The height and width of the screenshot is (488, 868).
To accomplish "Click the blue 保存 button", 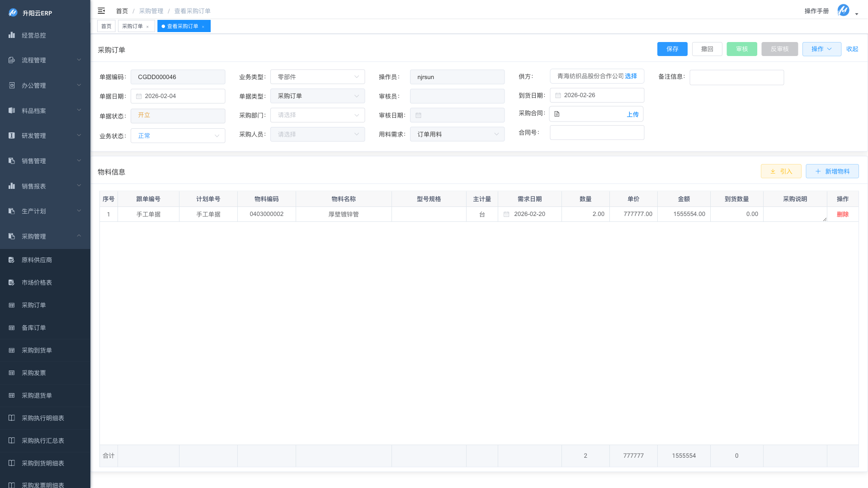I will (672, 49).
